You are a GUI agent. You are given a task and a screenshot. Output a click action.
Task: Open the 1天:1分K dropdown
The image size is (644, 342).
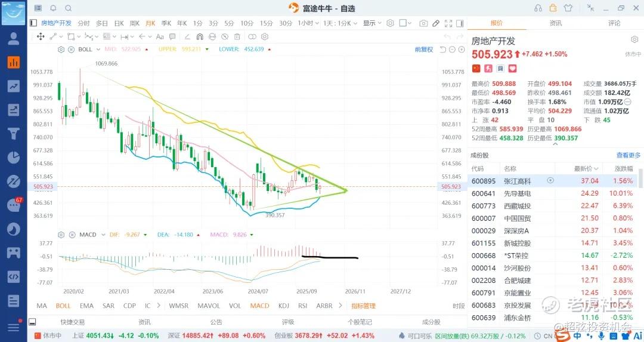pos(340,23)
